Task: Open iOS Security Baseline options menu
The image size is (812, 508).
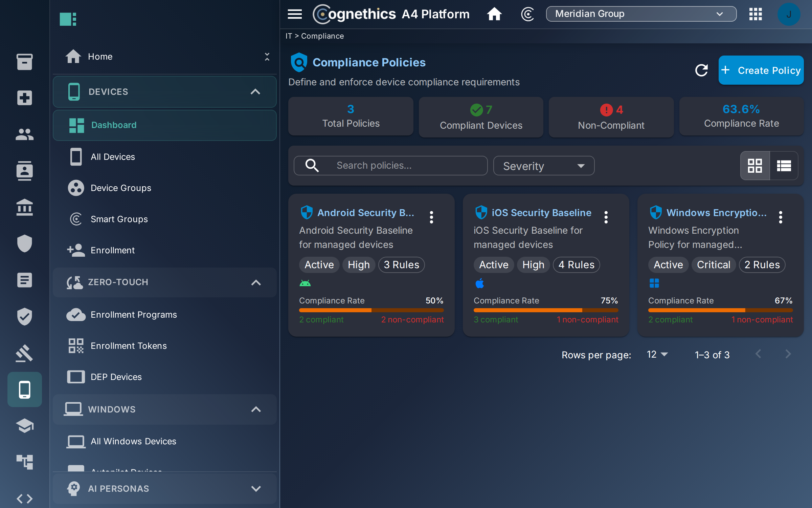Action: point(606,217)
